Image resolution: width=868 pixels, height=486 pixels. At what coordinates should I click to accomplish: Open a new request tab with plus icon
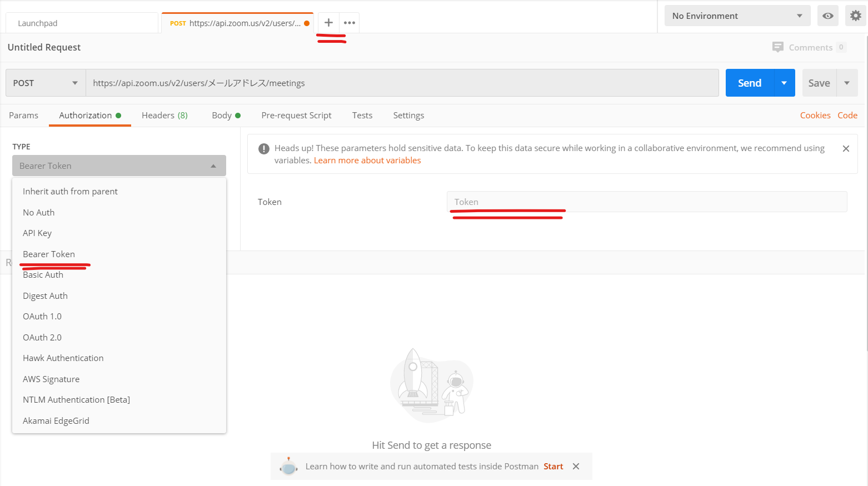(328, 23)
